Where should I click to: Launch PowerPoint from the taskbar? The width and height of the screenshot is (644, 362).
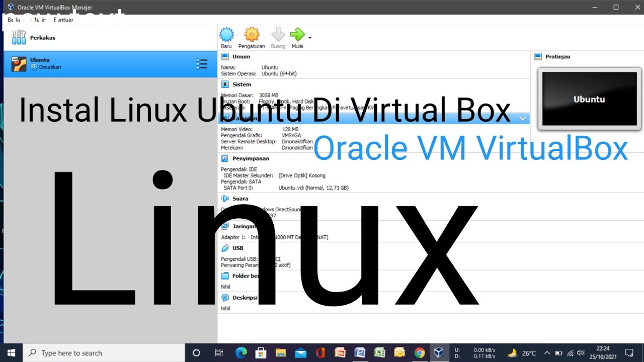click(x=340, y=353)
